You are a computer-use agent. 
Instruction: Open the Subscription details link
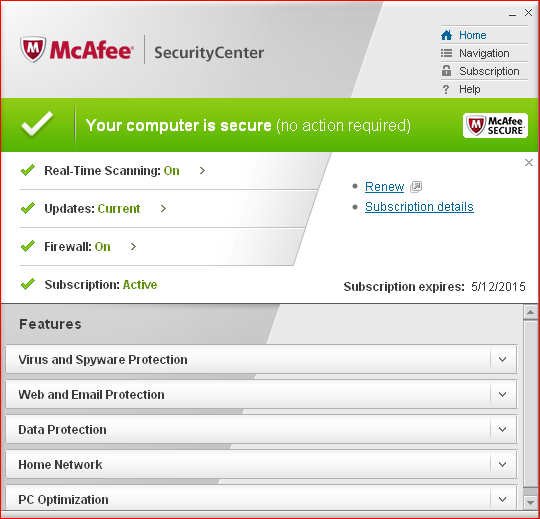pyautogui.click(x=419, y=207)
